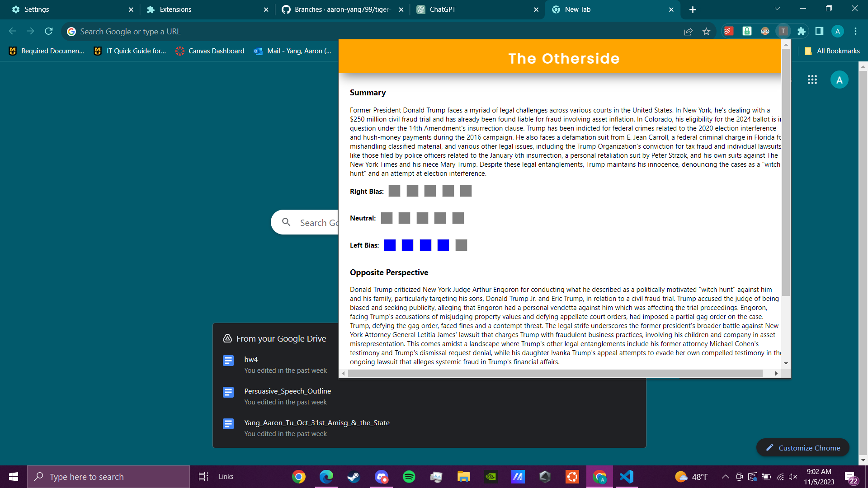Reload the current page
The image size is (868, 488).
point(49,31)
